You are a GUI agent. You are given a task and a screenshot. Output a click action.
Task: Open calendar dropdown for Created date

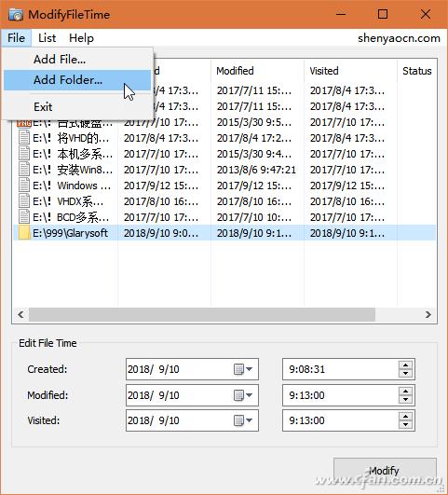pyautogui.click(x=242, y=369)
